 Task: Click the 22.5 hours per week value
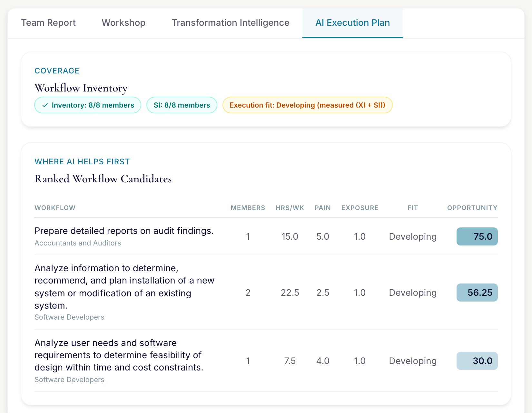pos(290,293)
